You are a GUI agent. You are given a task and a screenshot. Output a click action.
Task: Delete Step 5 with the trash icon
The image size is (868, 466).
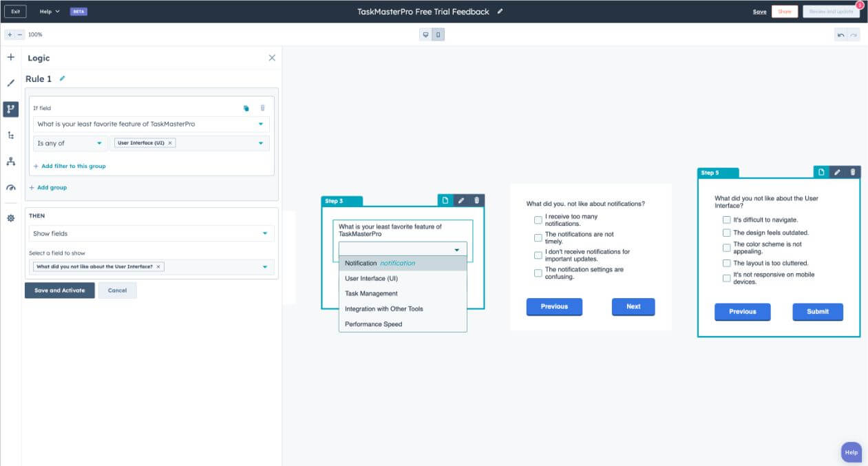pos(853,171)
